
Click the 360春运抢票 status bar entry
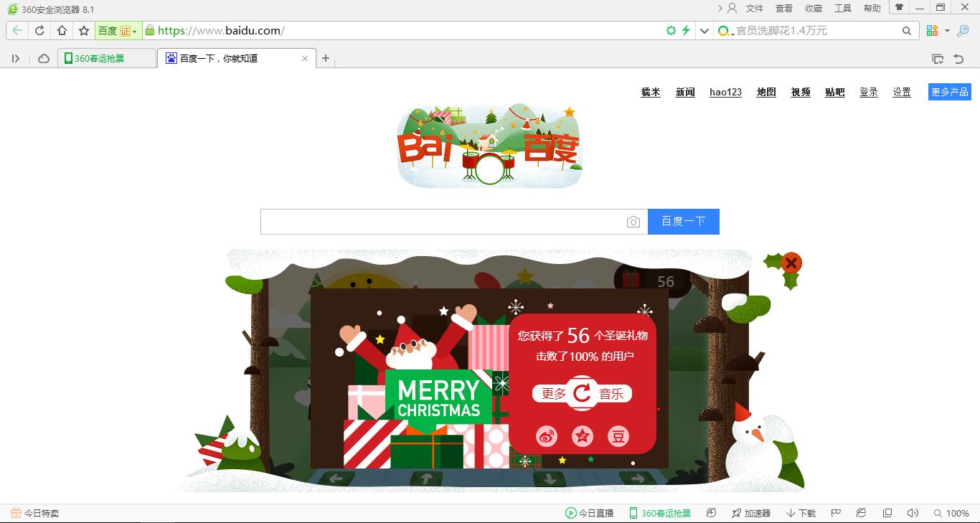pyautogui.click(x=660, y=513)
